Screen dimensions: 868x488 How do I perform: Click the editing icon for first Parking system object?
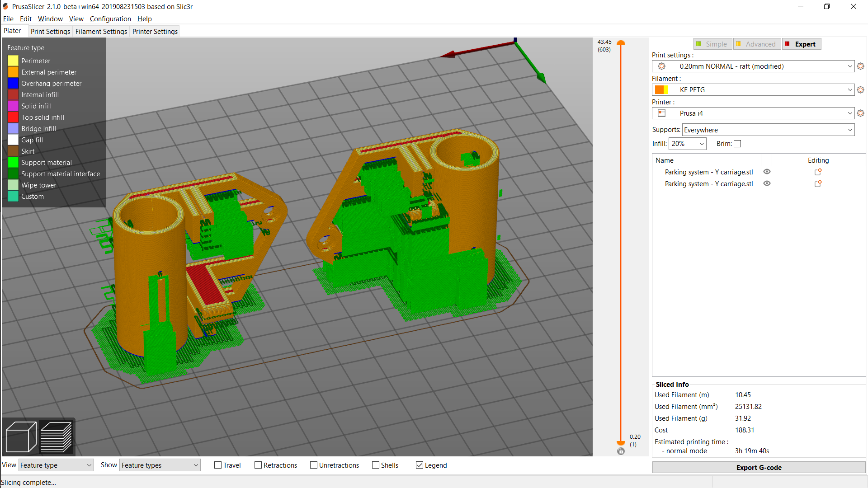[x=817, y=172]
